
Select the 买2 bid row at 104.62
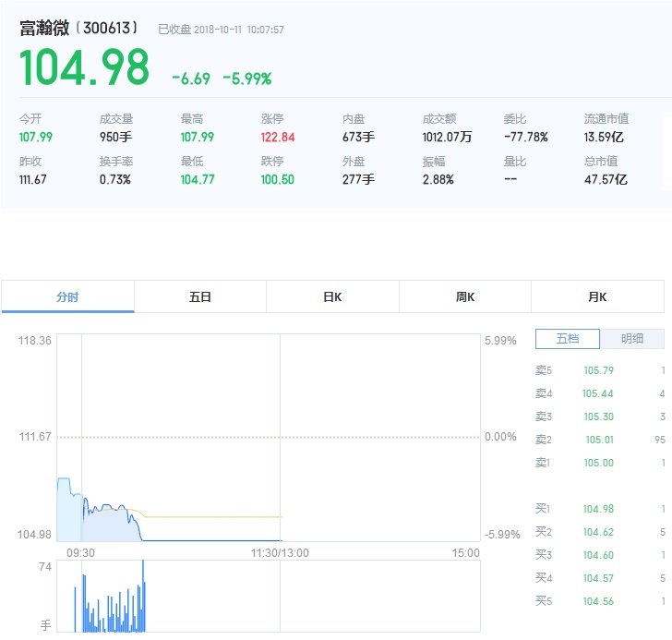click(x=599, y=532)
